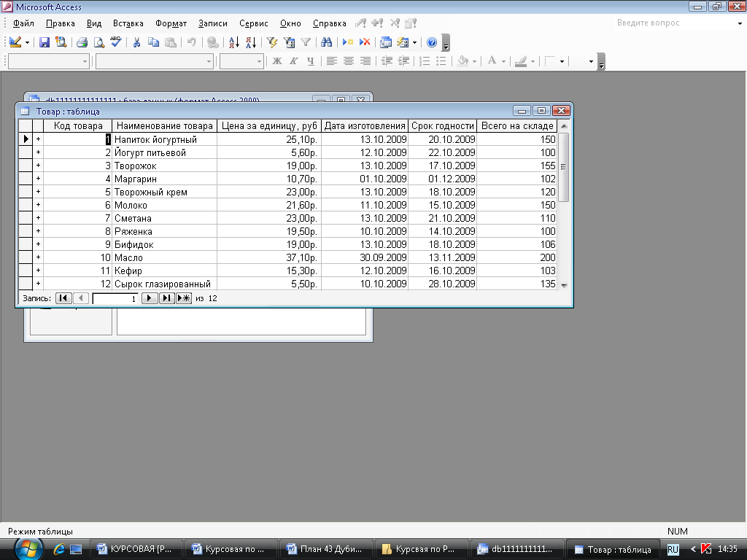Open the View mode dropdown arrow
The image size is (747, 560).
click(x=28, y=42)
